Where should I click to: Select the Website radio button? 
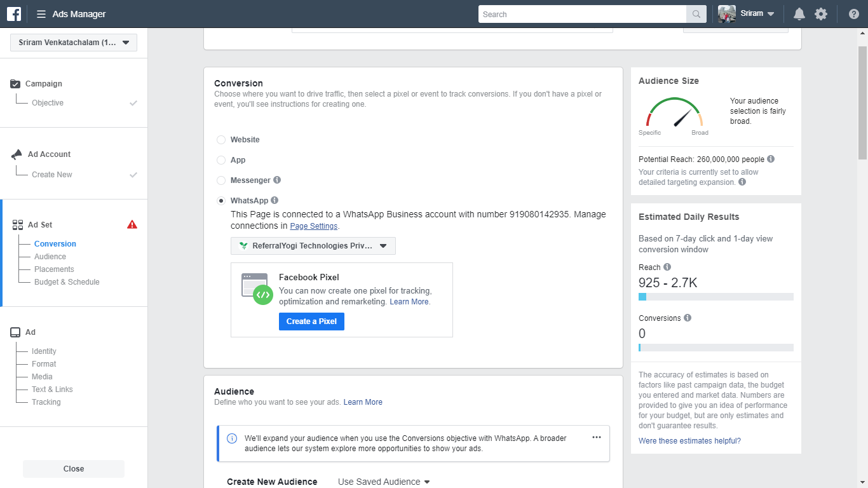(221, 140)
